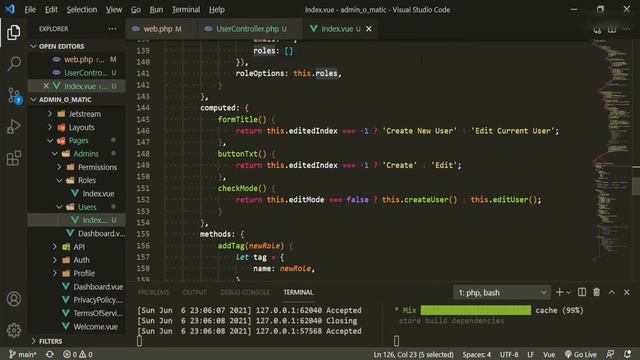Open the View menu

(114, 9)
